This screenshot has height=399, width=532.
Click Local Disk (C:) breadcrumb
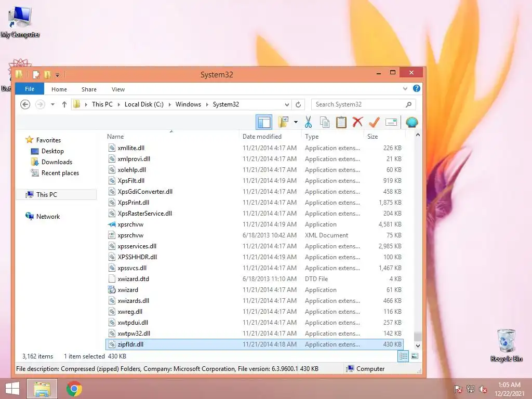(x=144, y=104)
